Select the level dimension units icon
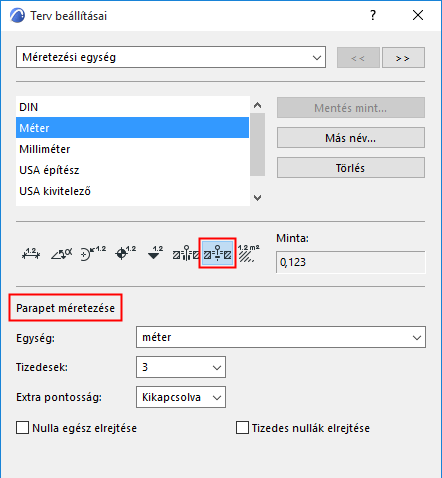The width and height of the screenshot is (442, 478). point(126,254)
